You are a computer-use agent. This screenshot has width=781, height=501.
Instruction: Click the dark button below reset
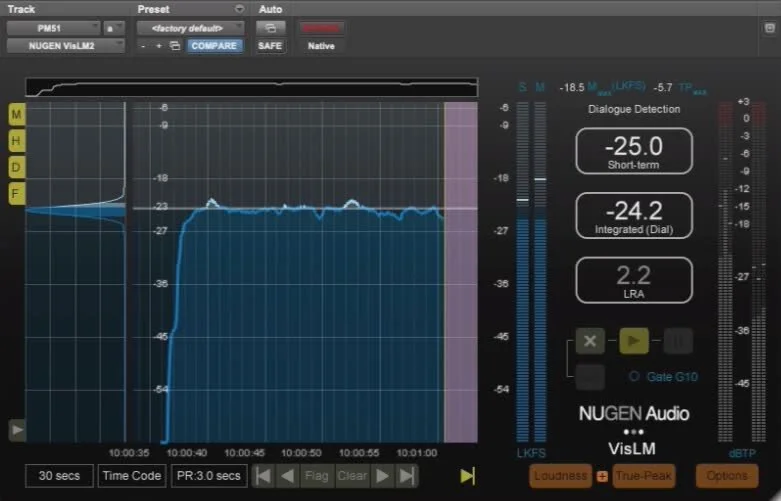[x=590, y=376]
